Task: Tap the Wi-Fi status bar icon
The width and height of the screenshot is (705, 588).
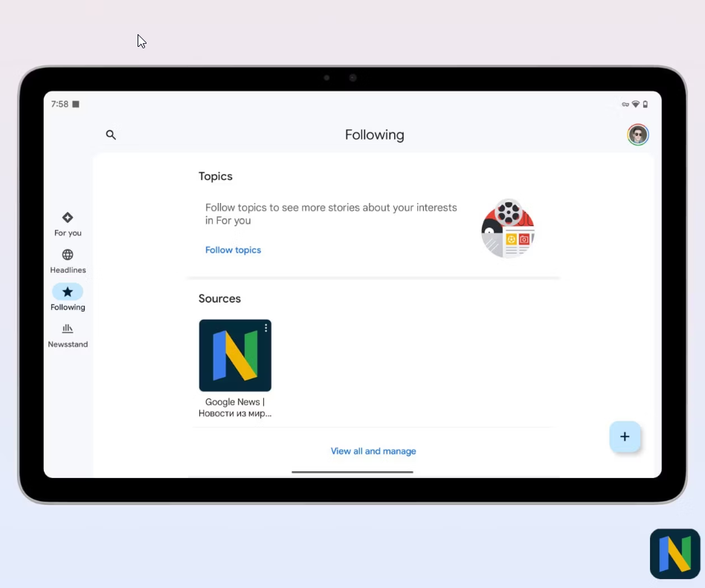Action: 635,104
